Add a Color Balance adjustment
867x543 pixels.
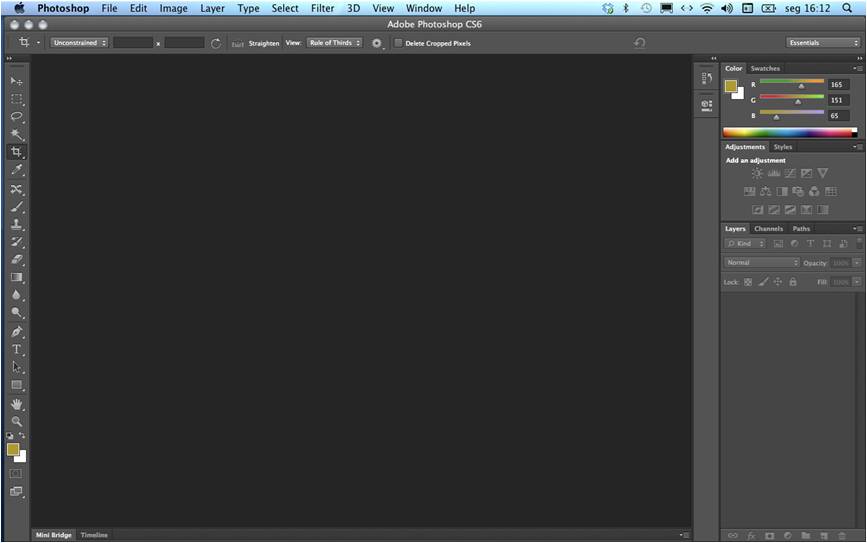click(x=766, y=192)
